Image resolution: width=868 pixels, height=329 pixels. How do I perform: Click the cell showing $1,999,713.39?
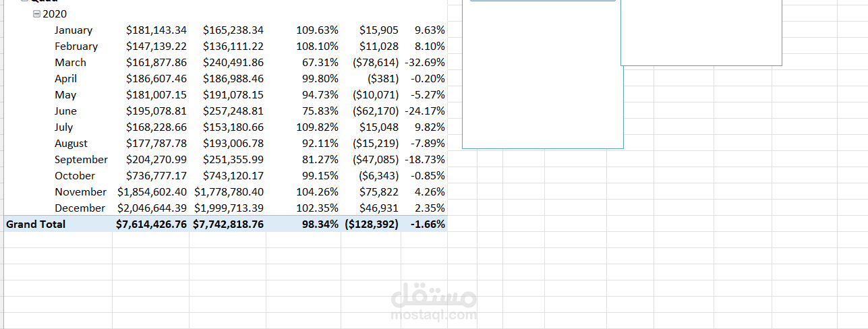point(229,208)
